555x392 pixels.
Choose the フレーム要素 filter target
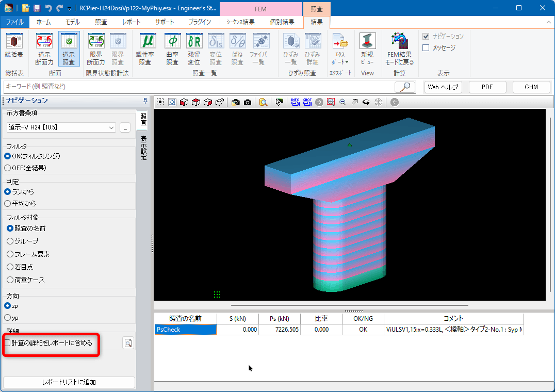click(x=10, y=254)
